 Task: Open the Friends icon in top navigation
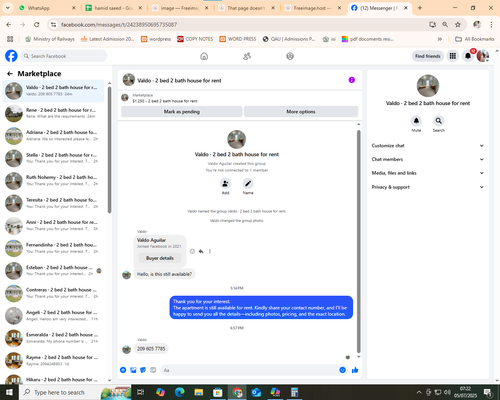point(247,56)
